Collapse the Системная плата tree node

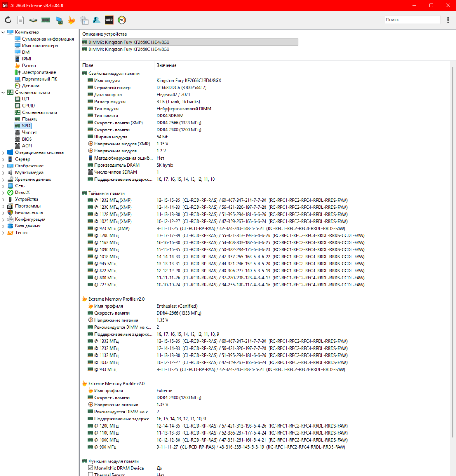click(x=4, y=92)
